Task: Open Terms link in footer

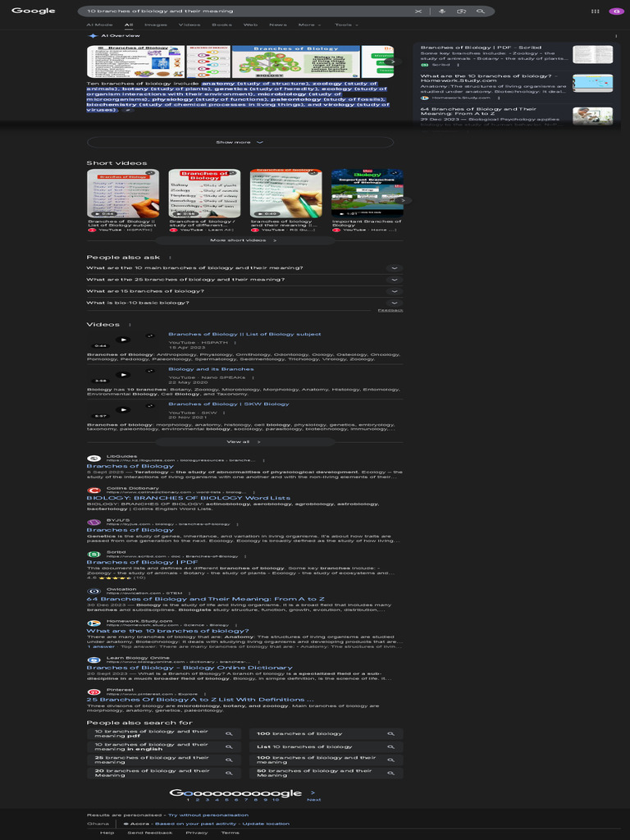Action: 231,833
